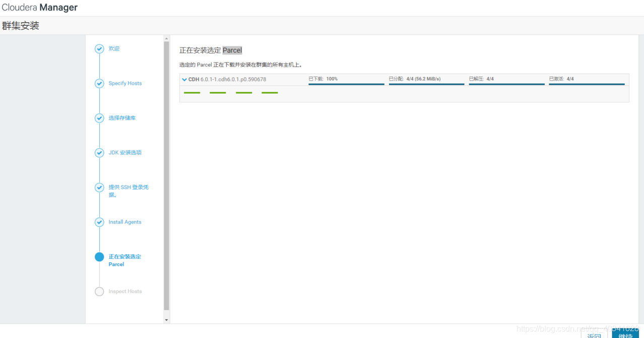
Task: Click the 已解压 4/4 label
Action: 481,79
